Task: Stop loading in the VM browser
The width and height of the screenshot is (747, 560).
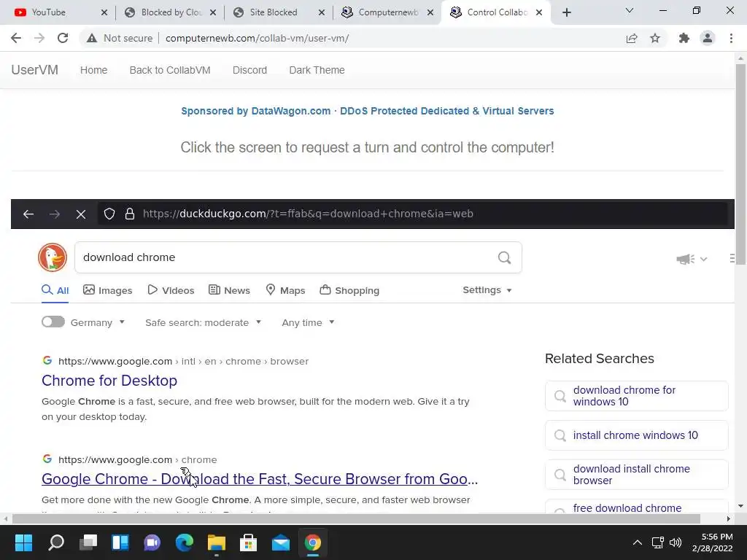Action: (81, 214)
